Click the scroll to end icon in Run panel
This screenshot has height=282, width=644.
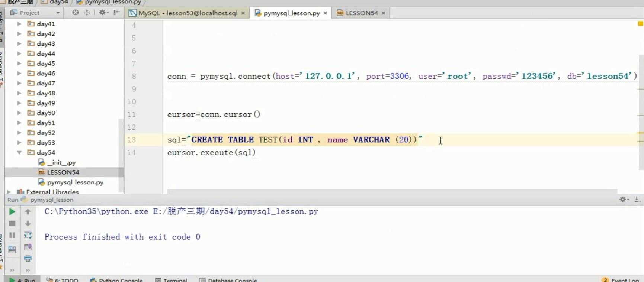[28, 247]
